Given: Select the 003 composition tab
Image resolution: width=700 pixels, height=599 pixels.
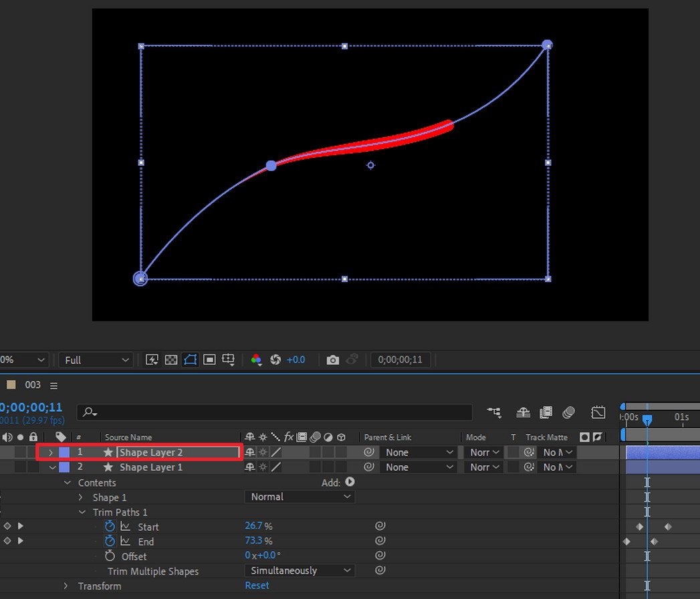Looking at the screenshot, I should click(33, 385).
